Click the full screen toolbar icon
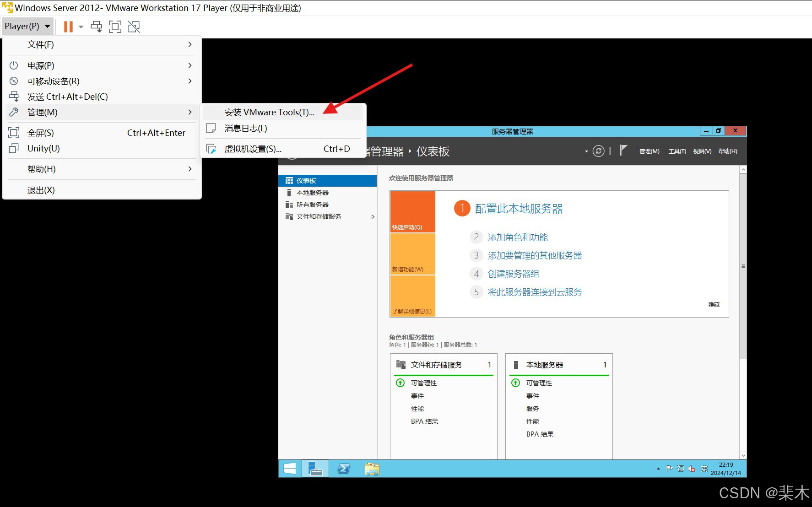This screenshot has height=507, width=812. coord(115,27)
